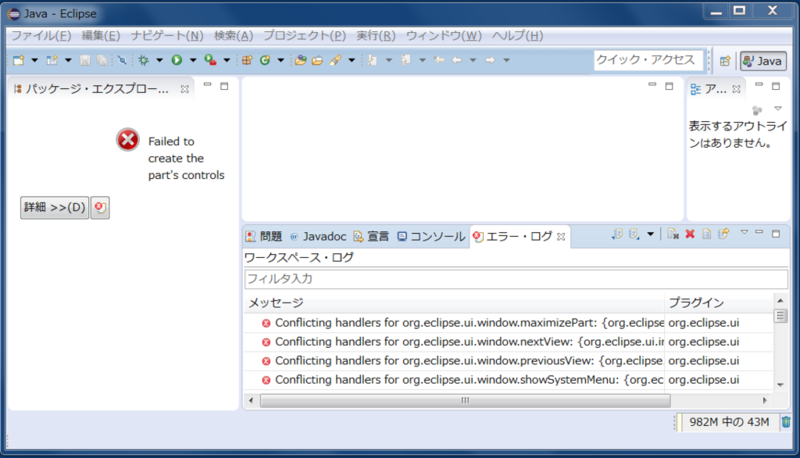Screen dimensions: 800x458
Task: Click the red Delete Log icon
Action: [x=690, y=234]
